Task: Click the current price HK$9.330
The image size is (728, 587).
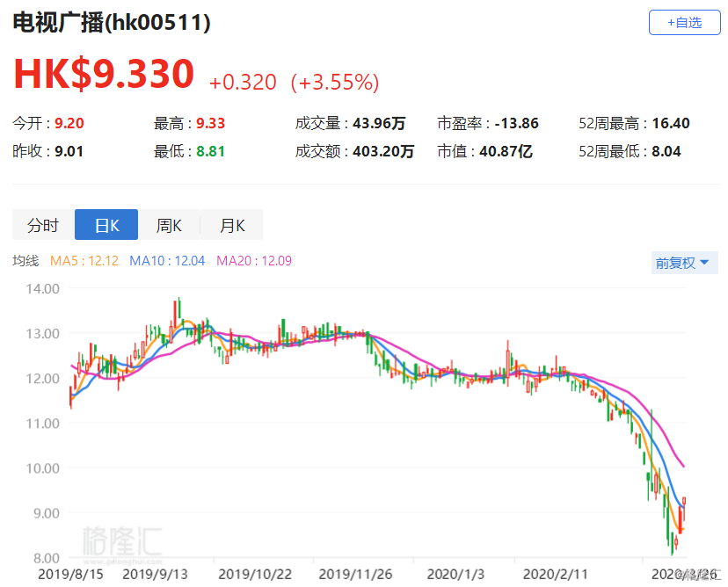Action: point(104,73)
